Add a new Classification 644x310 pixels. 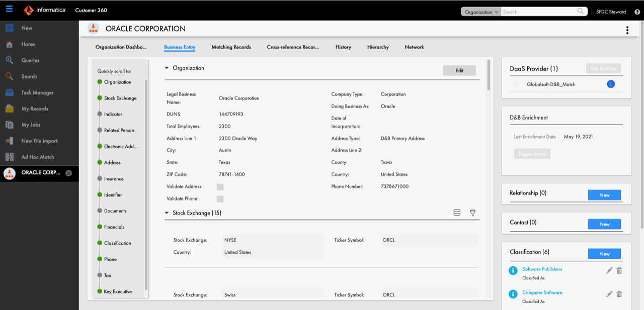[x=604, y=254]
